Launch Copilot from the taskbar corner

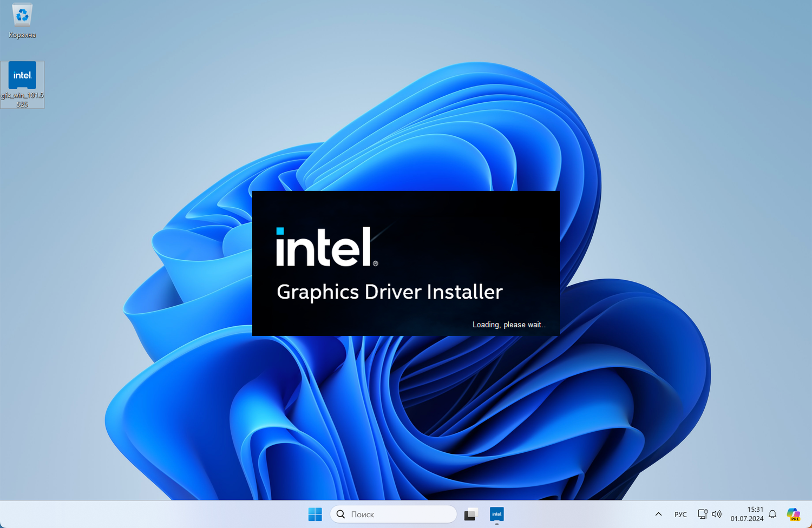coord(794,514)
